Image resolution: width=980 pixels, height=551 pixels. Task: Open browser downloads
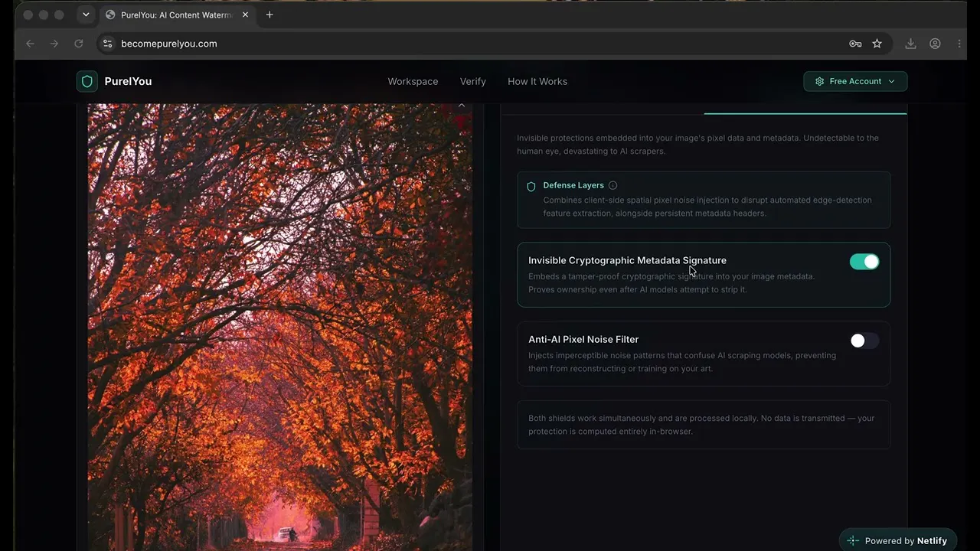(910, 44)
